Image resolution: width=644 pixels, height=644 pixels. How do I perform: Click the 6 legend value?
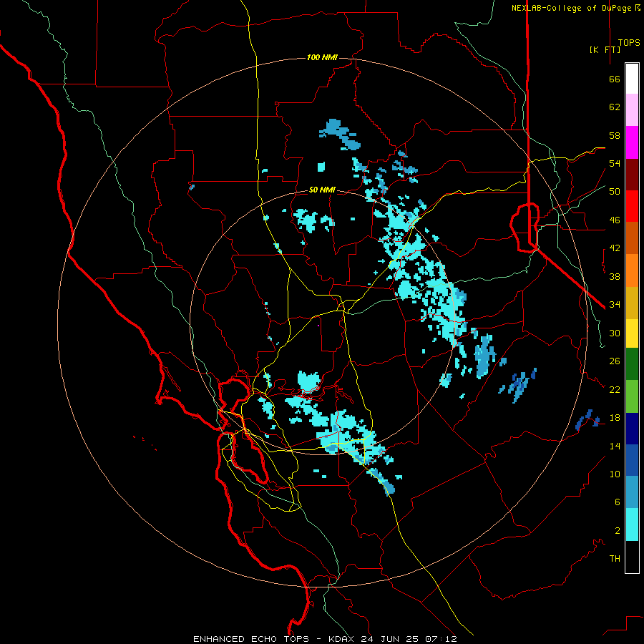[x=618, y=502]
